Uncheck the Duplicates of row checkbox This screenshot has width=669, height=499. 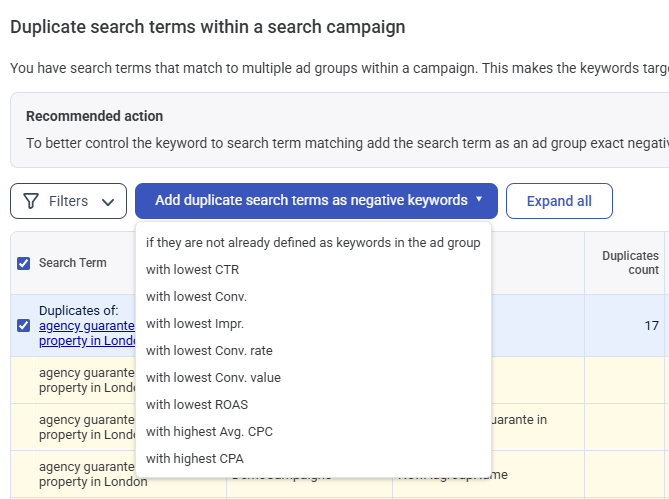coord(24,325)
